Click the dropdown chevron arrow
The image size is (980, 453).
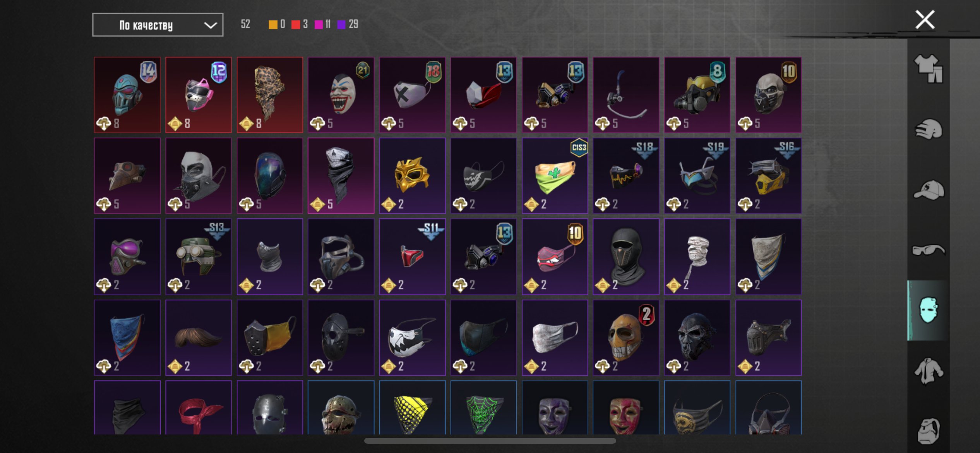pos(210,26)
